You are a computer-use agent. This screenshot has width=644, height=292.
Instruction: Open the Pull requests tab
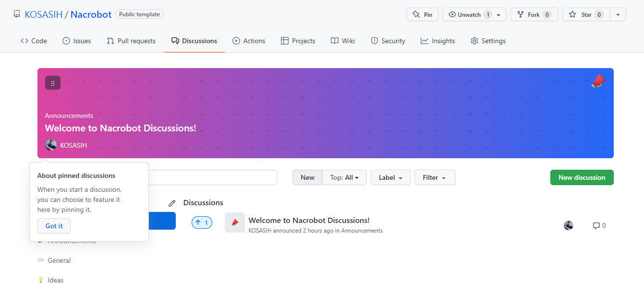tap(131, 41)
